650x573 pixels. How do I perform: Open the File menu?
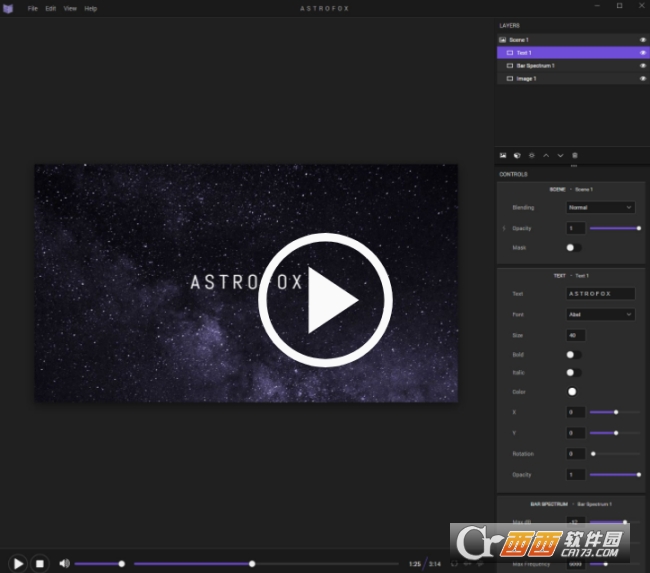tap(33, 8)
